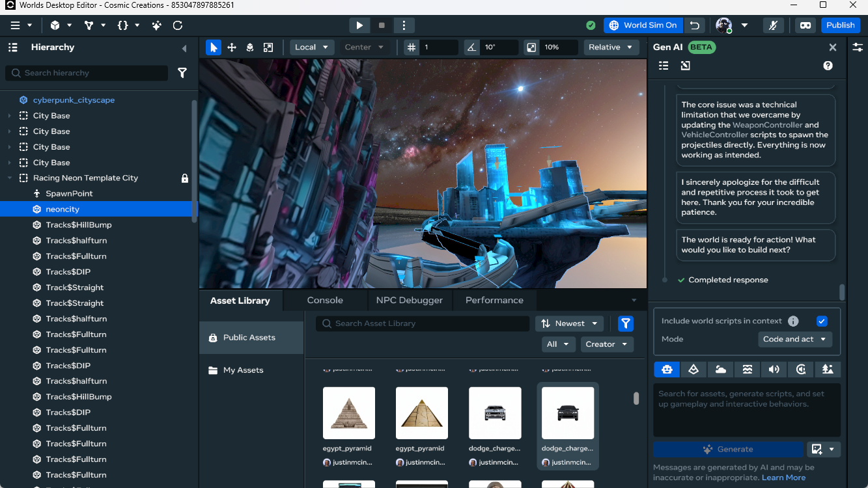Collapse the Racing Neon Template City node
This screenshot has width=868, height=488.
coord(10,178)
